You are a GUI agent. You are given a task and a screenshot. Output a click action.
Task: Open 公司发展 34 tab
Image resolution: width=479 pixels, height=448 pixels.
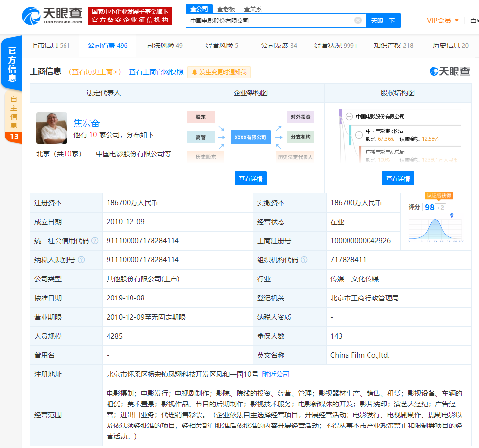click(279, 46)
